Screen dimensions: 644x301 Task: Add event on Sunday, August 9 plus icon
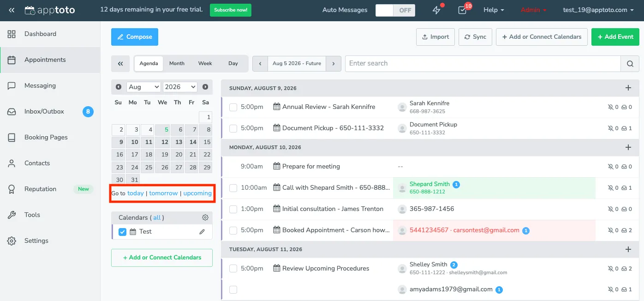point(628,88)
